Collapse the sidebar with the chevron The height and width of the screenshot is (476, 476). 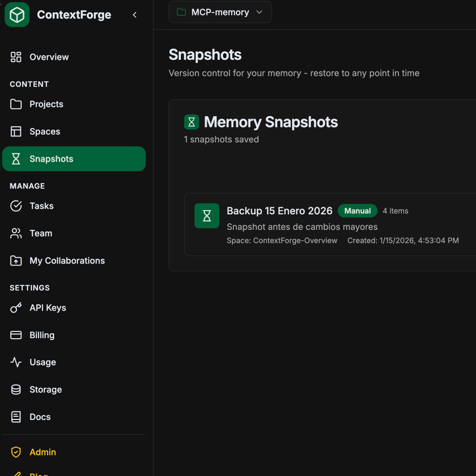(x=135, y=15)
